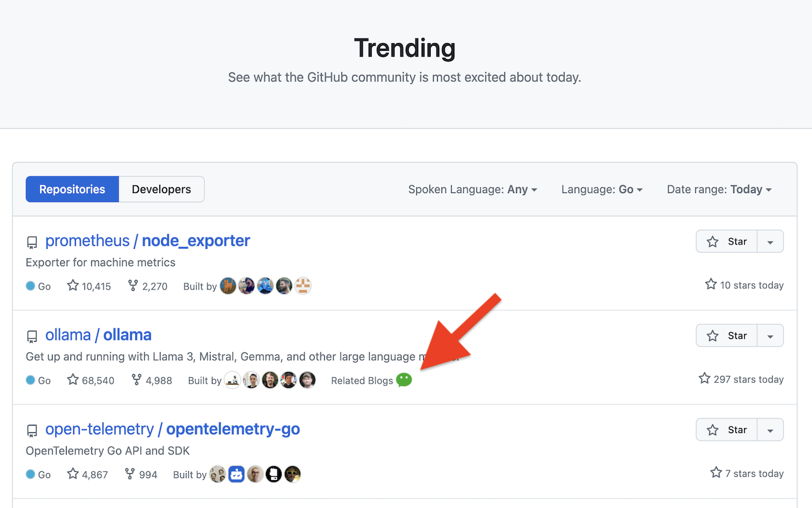Expand the star list arrow for opentelemetry-go
812x508 pixels.
tap(770, 430)
